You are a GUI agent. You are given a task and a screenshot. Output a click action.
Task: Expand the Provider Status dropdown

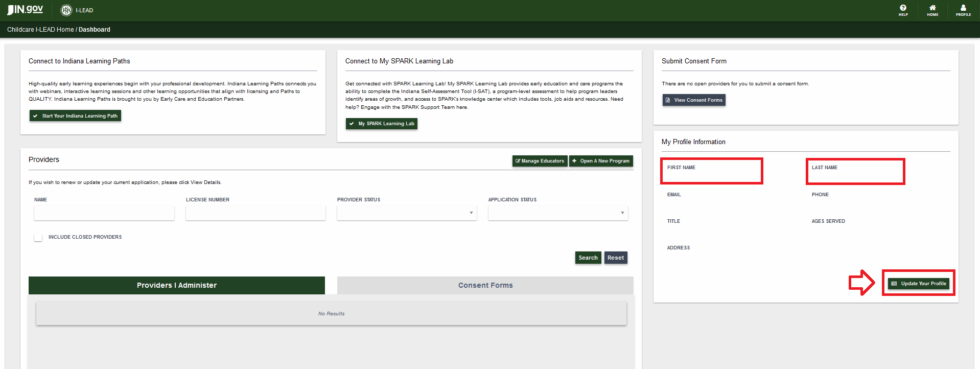(407, 213)
